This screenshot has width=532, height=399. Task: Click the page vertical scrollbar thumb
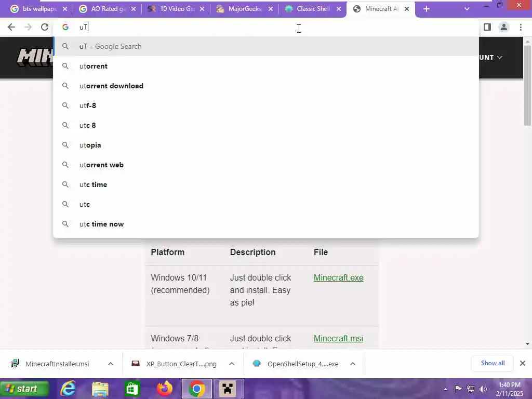click(x=527, y=85)
